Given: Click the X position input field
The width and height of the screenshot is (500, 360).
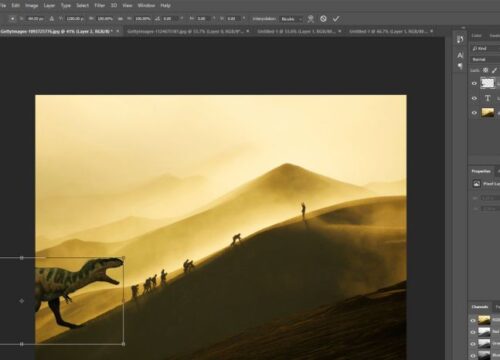Looking at the screenshot, I should (36, 19).
